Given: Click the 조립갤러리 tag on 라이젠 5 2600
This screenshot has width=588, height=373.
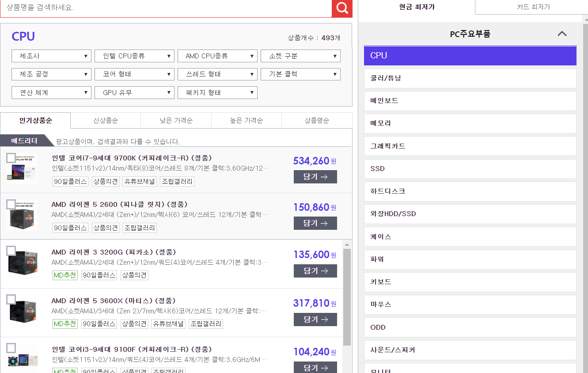Looking at the screenshot, I should click(139, 228).
